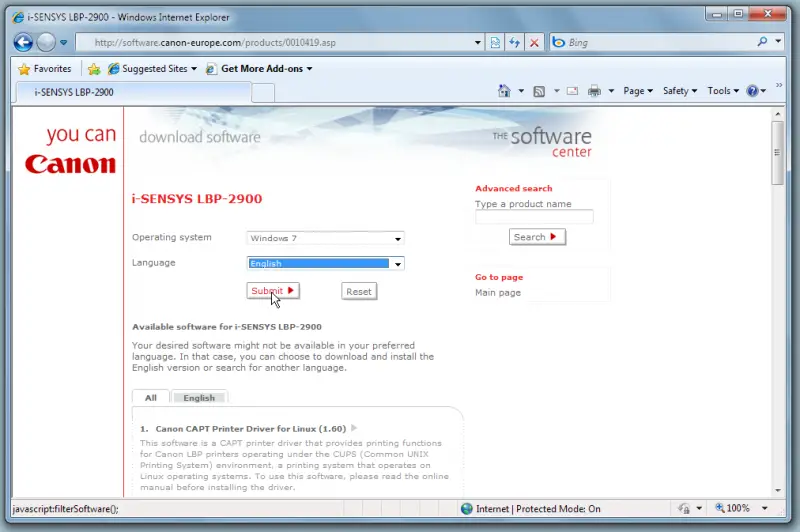Image resolution: width=800 pixels, height=532 pixels.
Task: Expand the command bar overflow chevron
Action: click(x=779, y=85)
